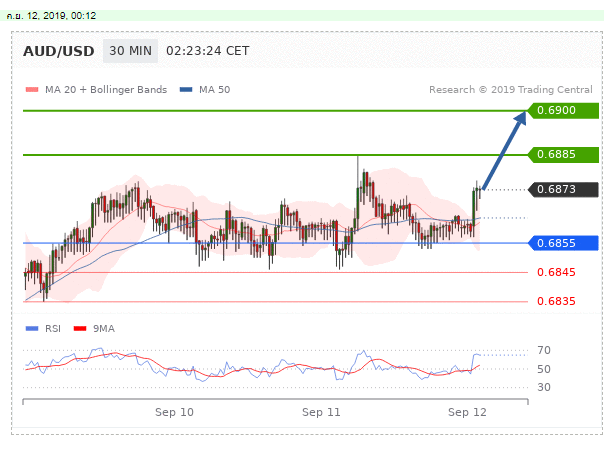
Task: Select the 30 MIN timeframe button
Action: [131, 51]
